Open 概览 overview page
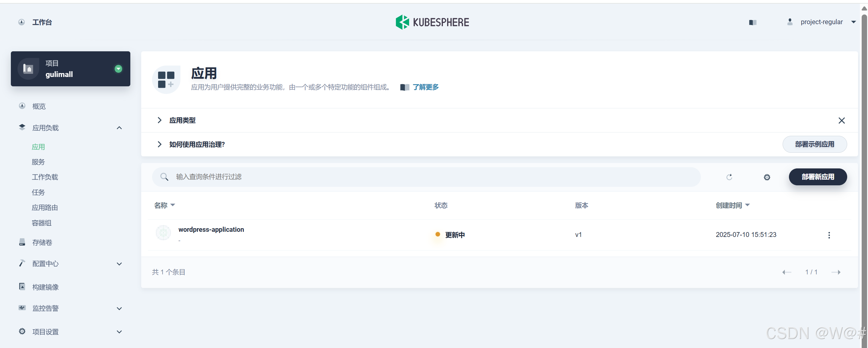Image resolution: width=868 pixels, height=348 pixels. [39, 106]
